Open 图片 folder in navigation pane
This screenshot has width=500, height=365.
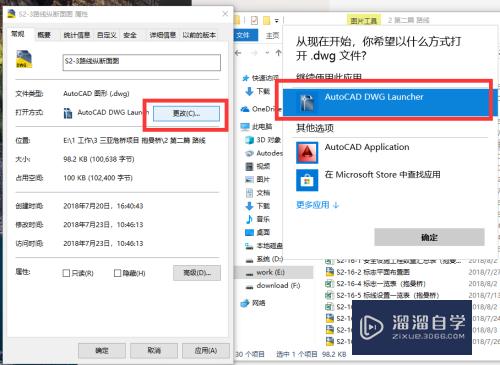(258, 179)
